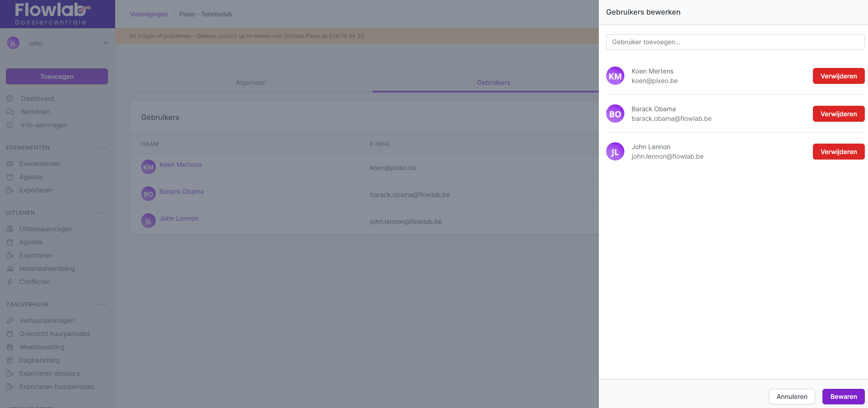Open the John user dropdown chevron

coord(106,43)
